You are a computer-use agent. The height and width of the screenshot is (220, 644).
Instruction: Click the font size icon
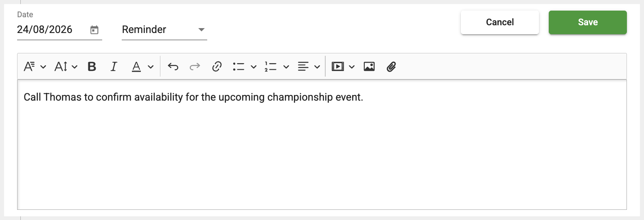click(61, 66)
